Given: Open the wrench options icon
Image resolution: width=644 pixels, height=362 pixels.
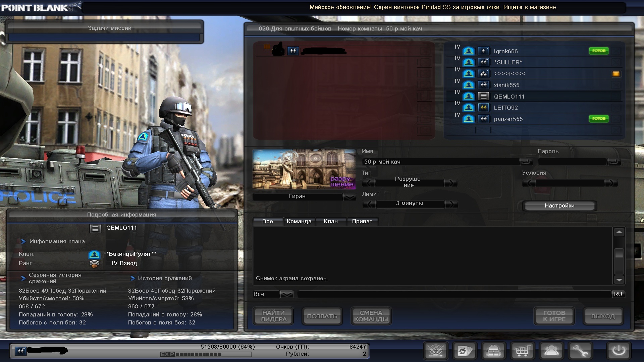Looking at the screenshot, I should 580,351.
